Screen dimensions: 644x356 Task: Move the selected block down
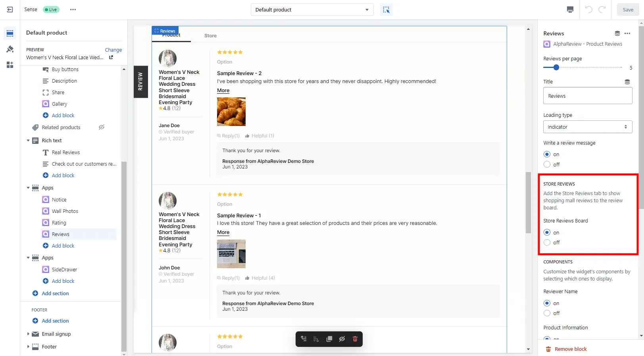[316, 339]
